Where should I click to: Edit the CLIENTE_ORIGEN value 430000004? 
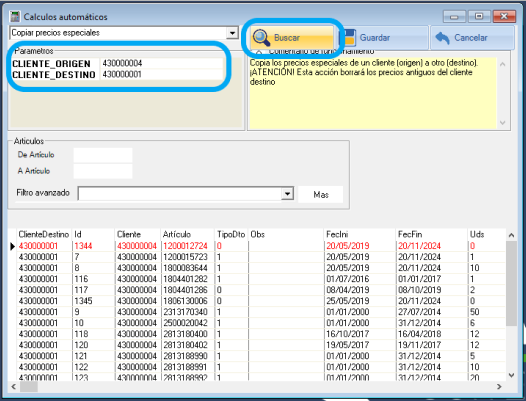(162, 63)
